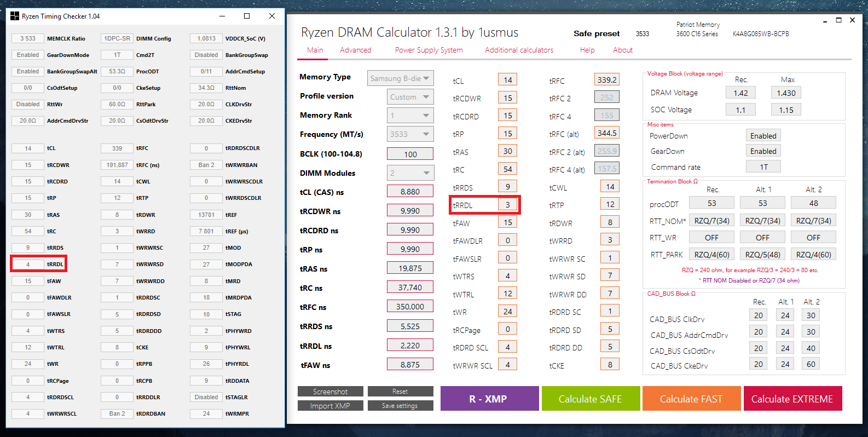Click the K4A8G085WB-BCPB chip label
The image size is (868, 437).
[x=761, y=34]
